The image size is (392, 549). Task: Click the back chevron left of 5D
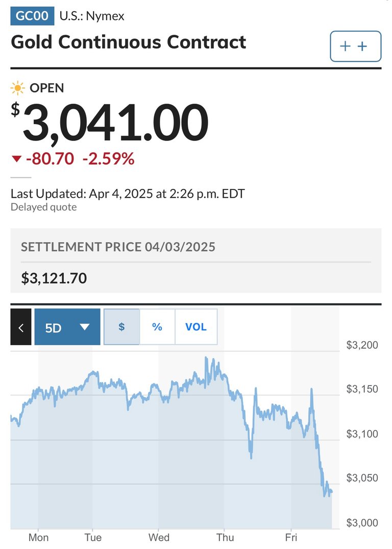(21, 327)
